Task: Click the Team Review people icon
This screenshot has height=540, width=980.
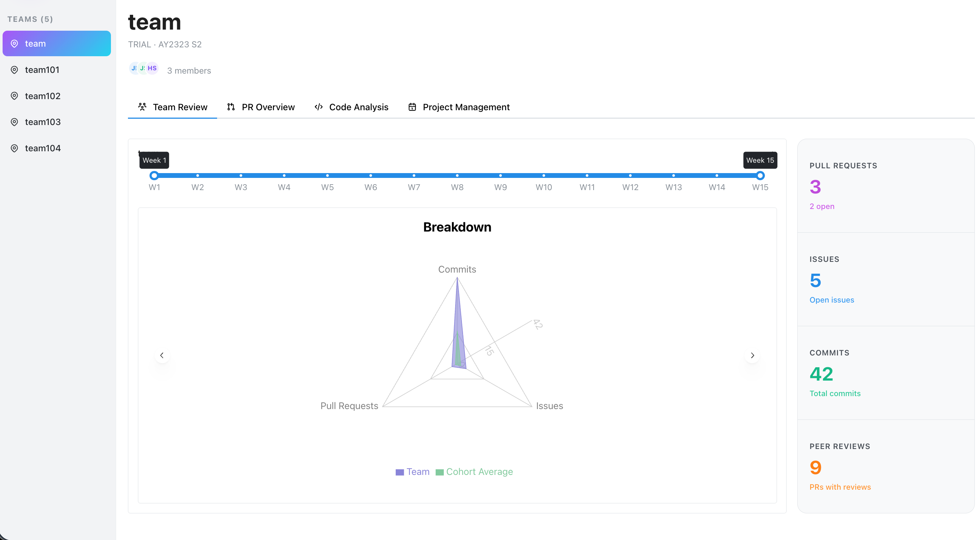Action: coord(142,107)
